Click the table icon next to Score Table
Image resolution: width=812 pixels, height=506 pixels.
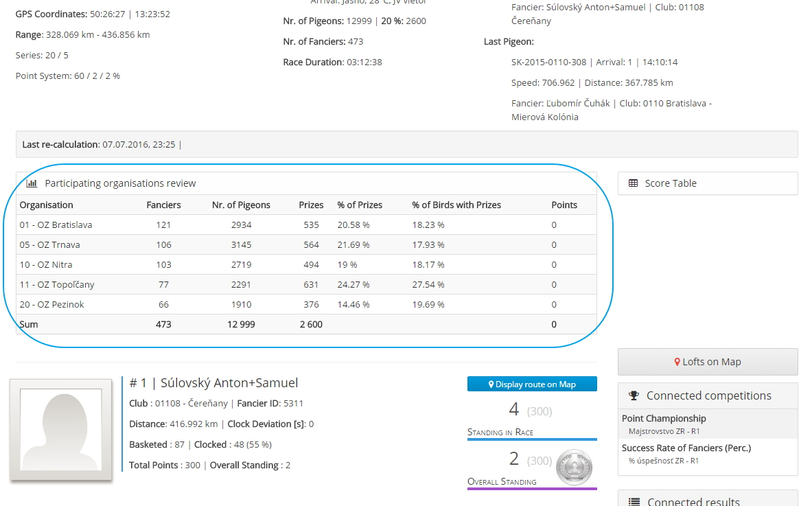pos(633,183)
